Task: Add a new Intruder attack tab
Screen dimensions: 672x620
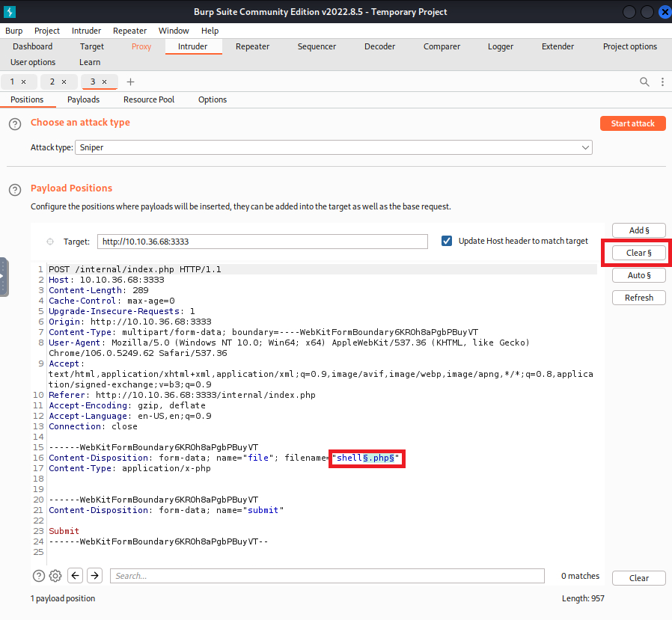Action: point(131,82)
